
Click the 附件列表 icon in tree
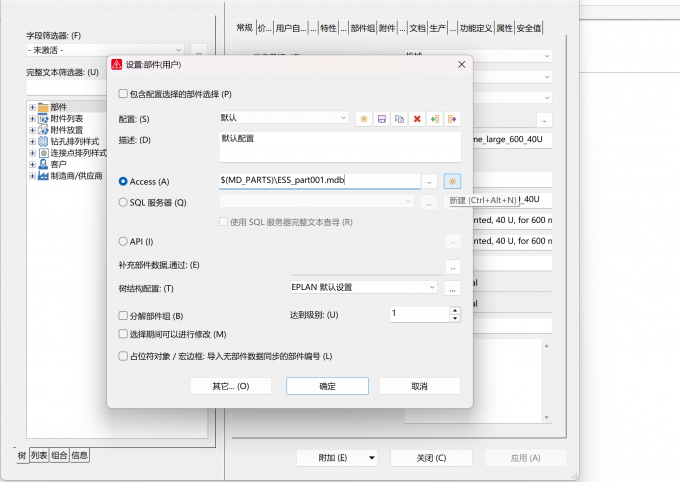(x=43, y=118)
